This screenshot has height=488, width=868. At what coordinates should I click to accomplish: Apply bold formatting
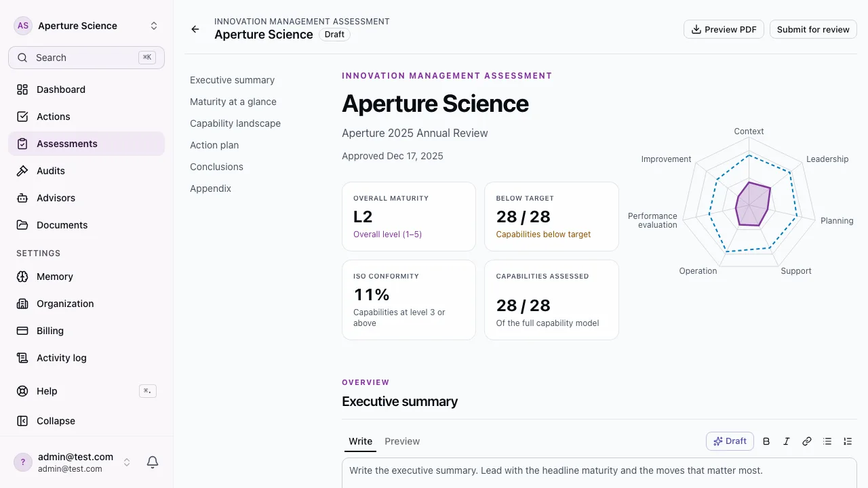click(766, 441)
